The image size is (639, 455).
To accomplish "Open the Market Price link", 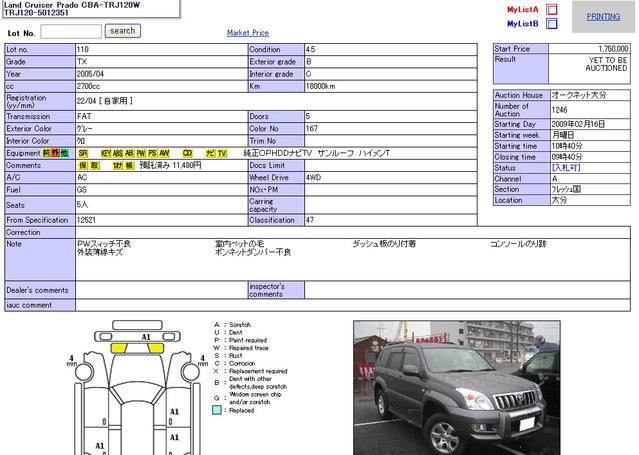I will click(248, 33).
